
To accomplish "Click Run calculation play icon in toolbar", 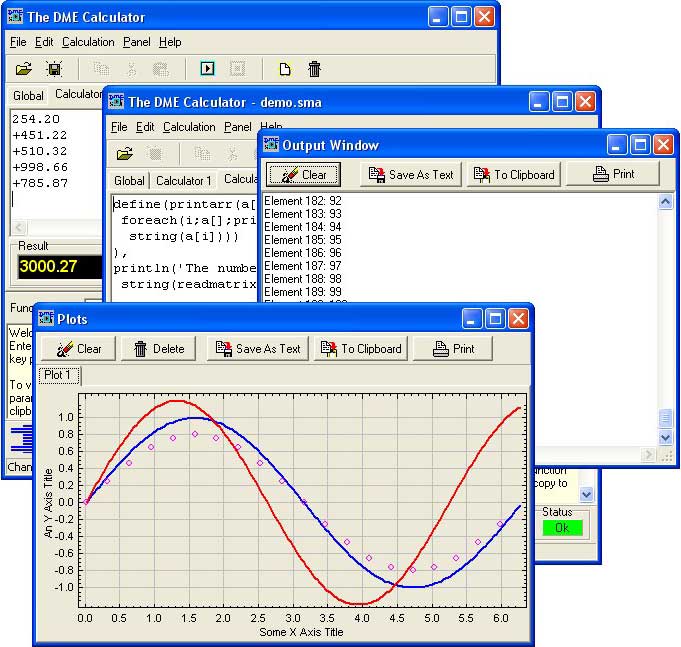I will pos(207,69).
